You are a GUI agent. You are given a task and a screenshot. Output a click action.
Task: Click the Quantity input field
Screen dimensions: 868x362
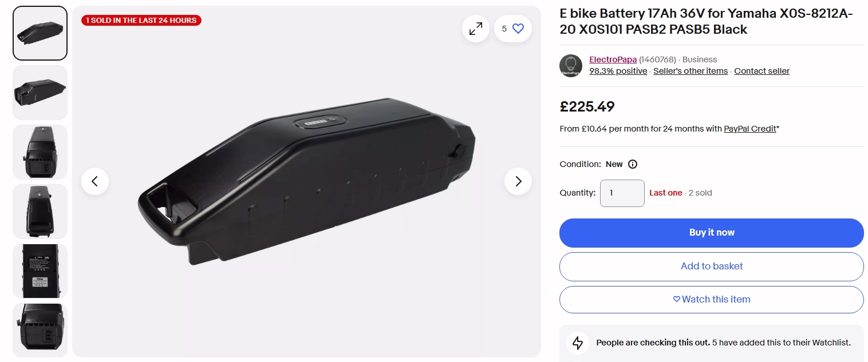pos(622,193)
